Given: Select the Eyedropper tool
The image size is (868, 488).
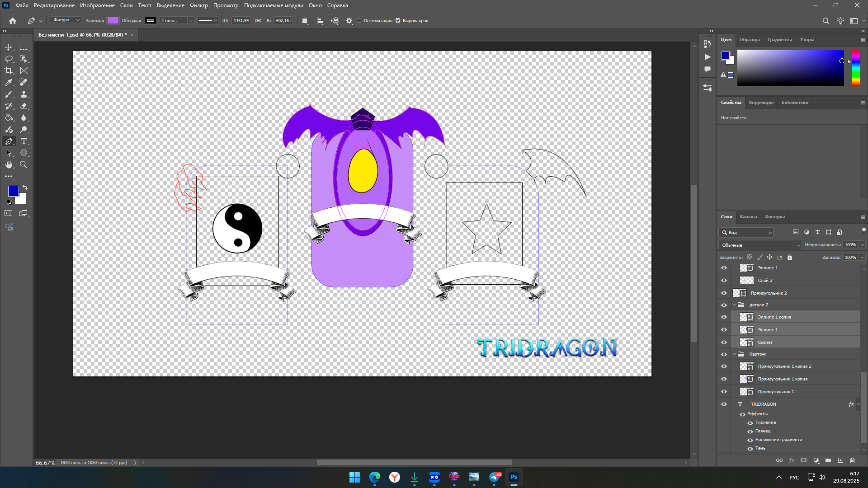Looking at the screenshot, I should click(9, 82).
